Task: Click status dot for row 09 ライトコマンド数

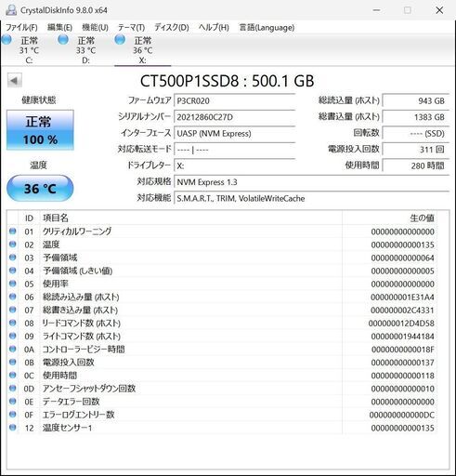Action: coord(13,336)
